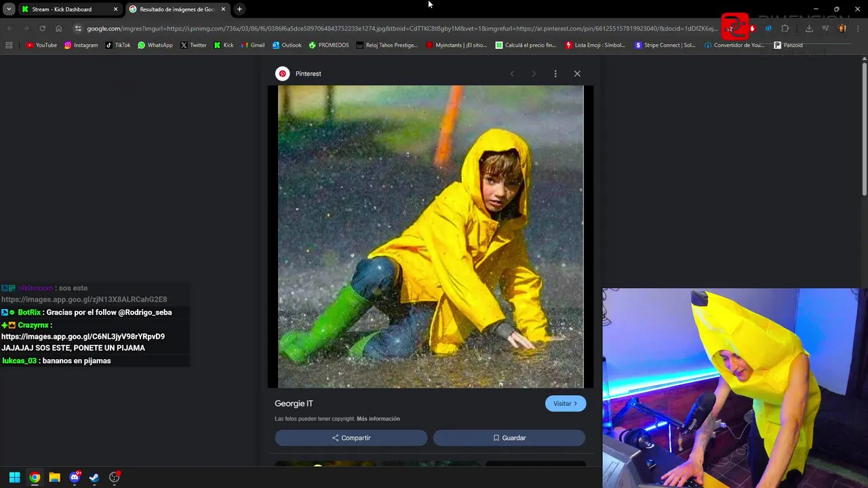868x488 pixels.
Task: Click the blue sound-wave extension icon
Action: tap(768, 28)
